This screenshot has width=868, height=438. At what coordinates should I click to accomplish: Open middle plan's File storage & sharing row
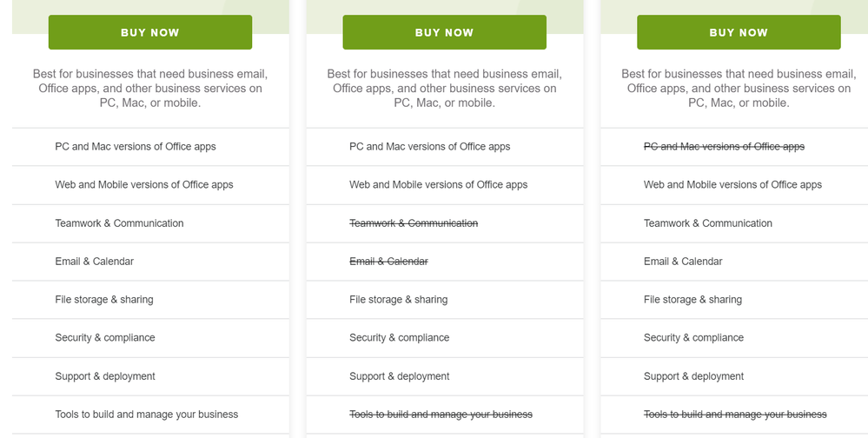[398, 300]
